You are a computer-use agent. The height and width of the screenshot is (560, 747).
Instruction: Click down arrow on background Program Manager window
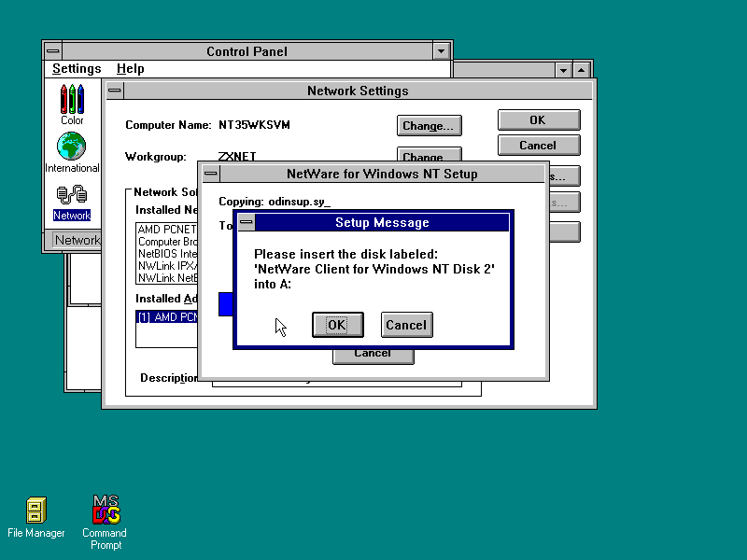pyautogui.click(x=563, y=71)
